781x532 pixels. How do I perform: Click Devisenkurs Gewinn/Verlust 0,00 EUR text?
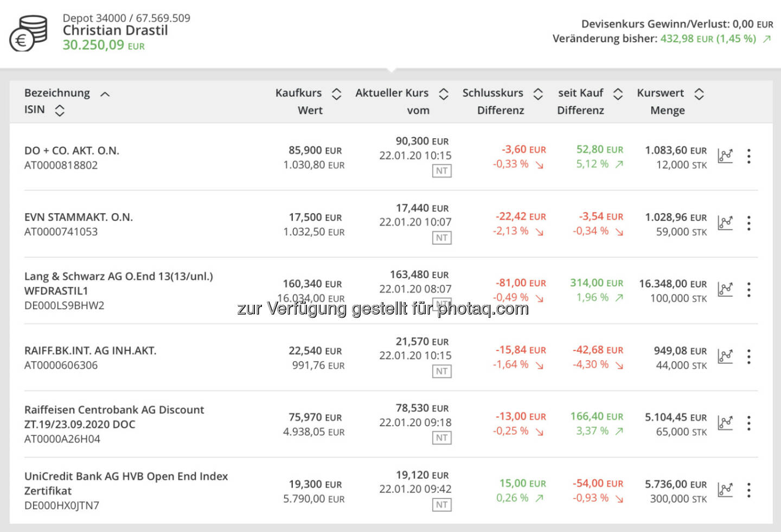click(x=677, y=24)
